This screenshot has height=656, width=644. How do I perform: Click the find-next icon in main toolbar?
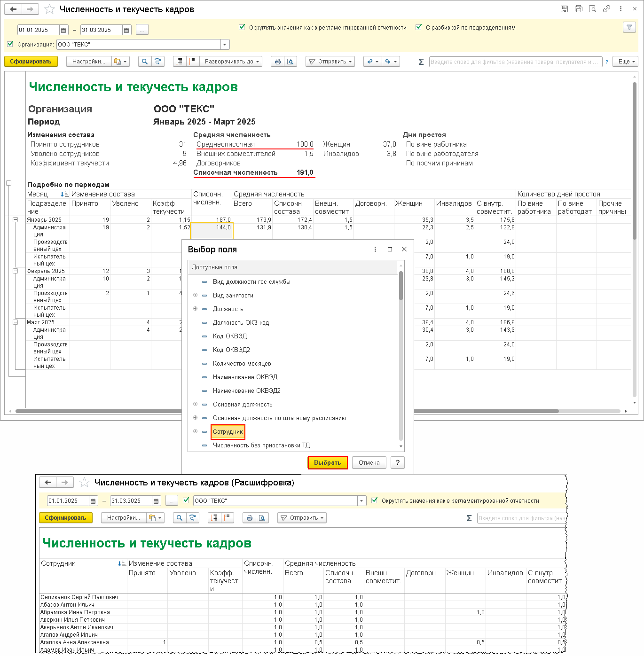[158, 62]
